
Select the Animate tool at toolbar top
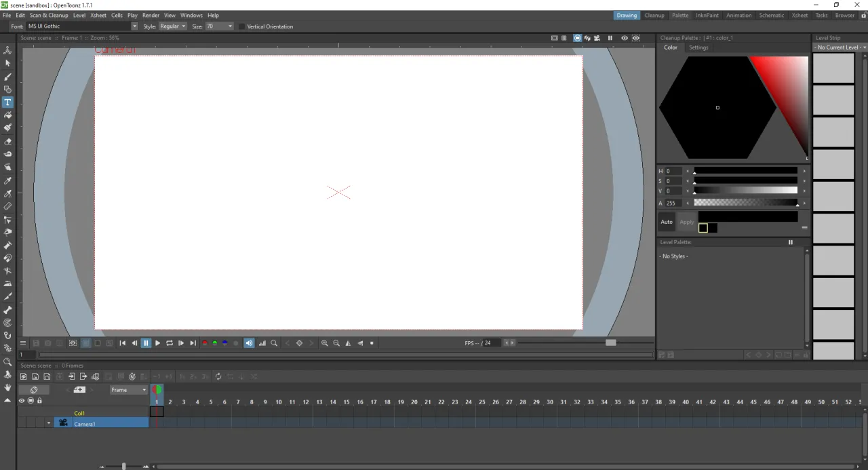(x=7, y=50)
